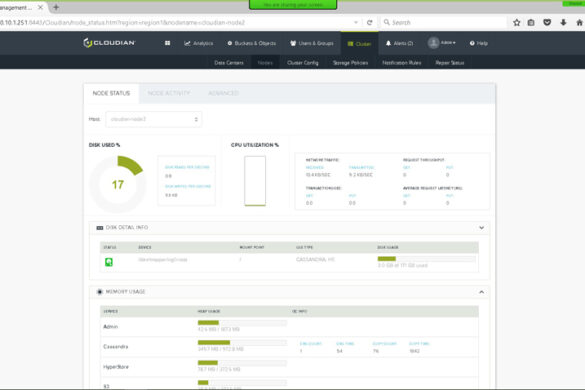Collapse the Disk Detail Info section
The image size is (585, 390).
click(481, 228)
